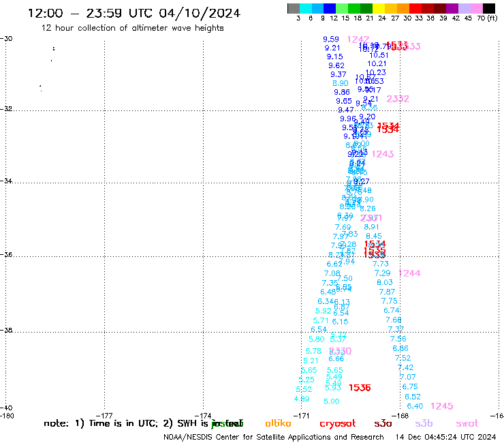The width and height of the screenshot is (504, 443).
Task: Click wave height value 8.91
Action: point(372,227)
